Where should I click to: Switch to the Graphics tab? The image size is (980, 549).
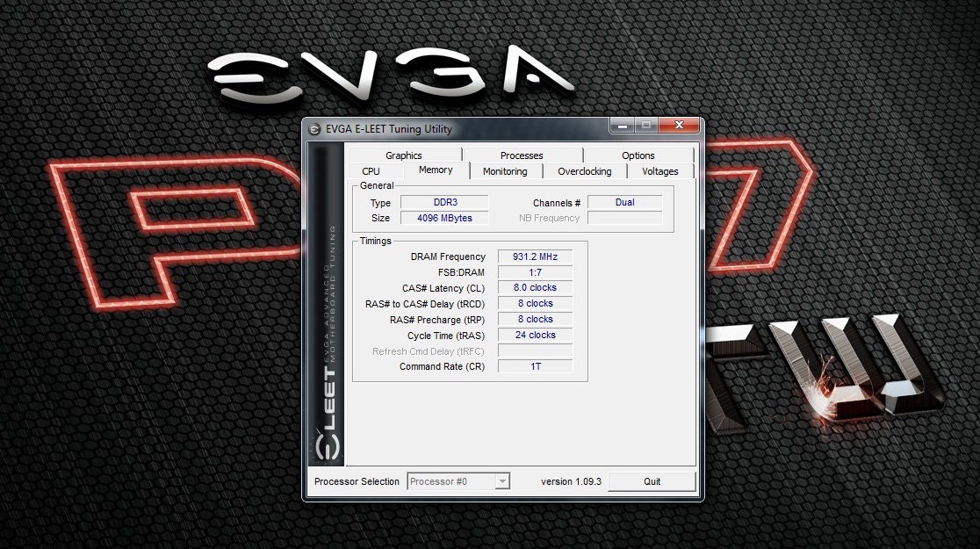tap(404, 155)
